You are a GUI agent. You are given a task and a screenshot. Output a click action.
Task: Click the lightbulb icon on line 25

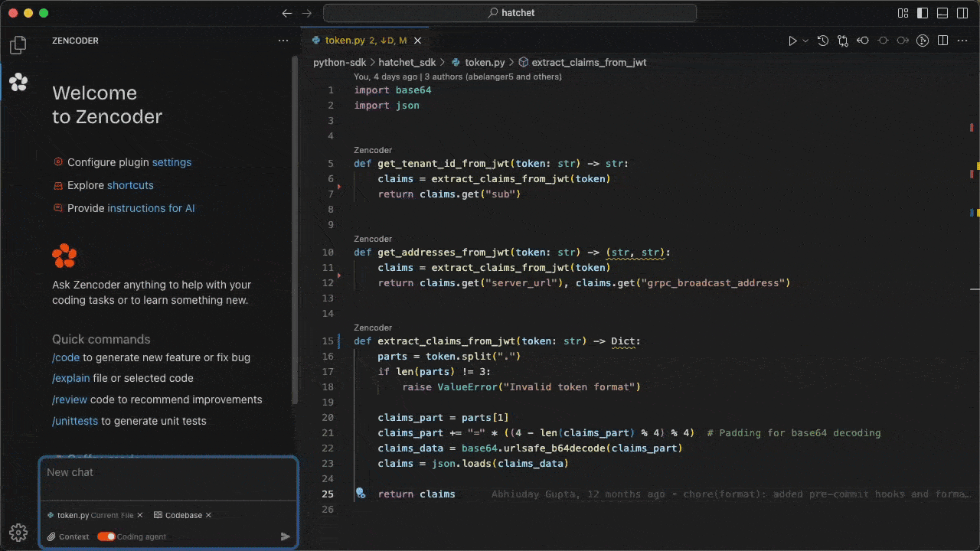[360, 494]
